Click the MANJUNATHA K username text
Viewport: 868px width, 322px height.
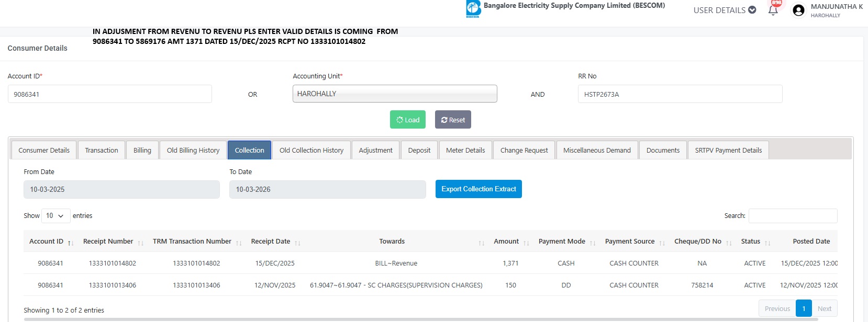[837, 6]
